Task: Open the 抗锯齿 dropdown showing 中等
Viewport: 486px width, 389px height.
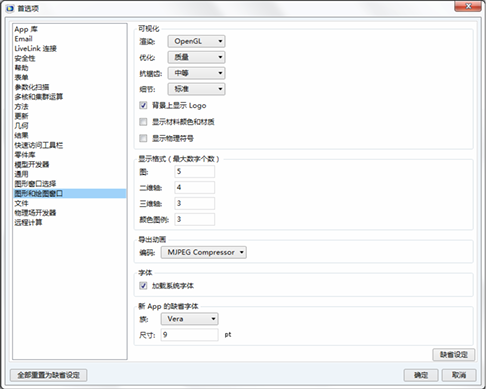Action: [x=196, y=73]
